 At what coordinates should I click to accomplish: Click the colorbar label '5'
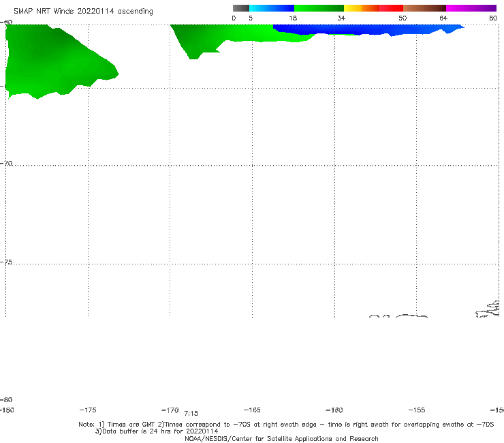(x=251, y=18)
